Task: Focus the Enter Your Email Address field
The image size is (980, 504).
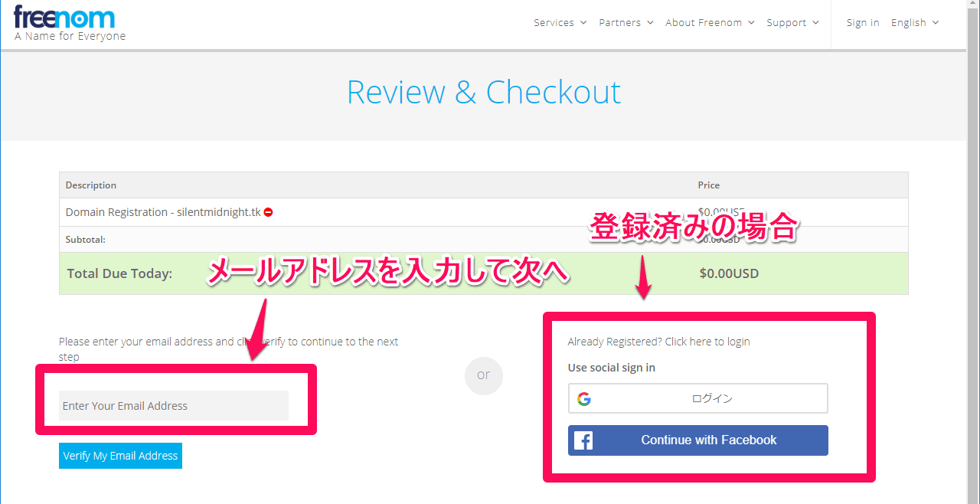Action: point(174,406)
